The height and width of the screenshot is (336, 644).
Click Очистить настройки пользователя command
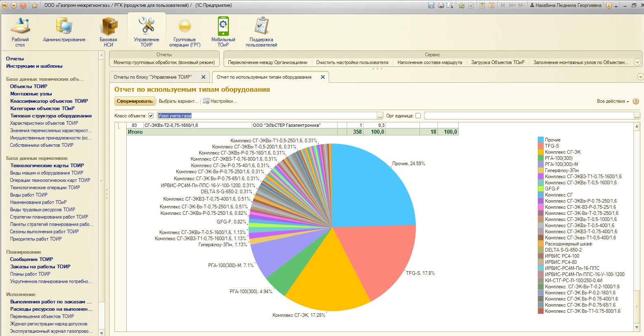pos(352,62)
